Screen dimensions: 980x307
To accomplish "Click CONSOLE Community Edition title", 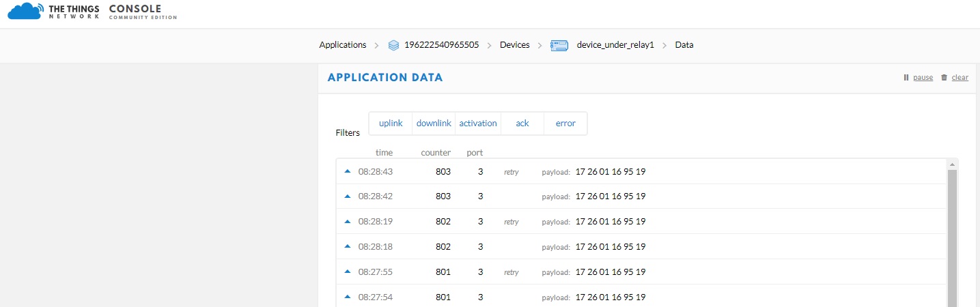I will click(143, 12).
